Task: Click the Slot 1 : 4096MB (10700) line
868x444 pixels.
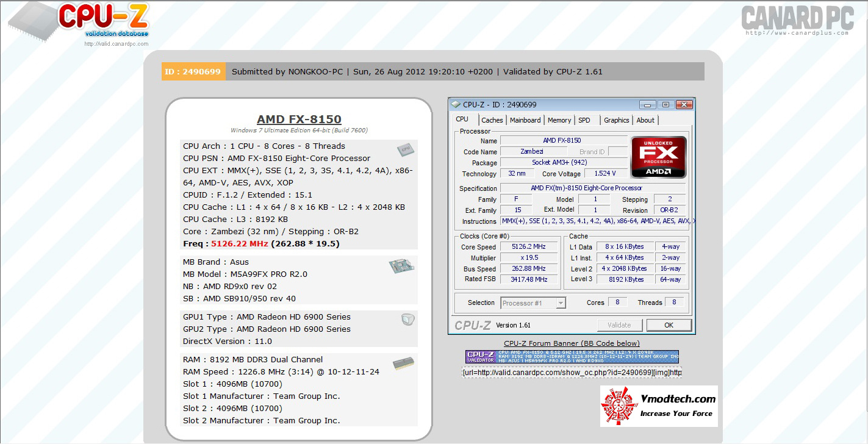Action: tap(232, 384)
